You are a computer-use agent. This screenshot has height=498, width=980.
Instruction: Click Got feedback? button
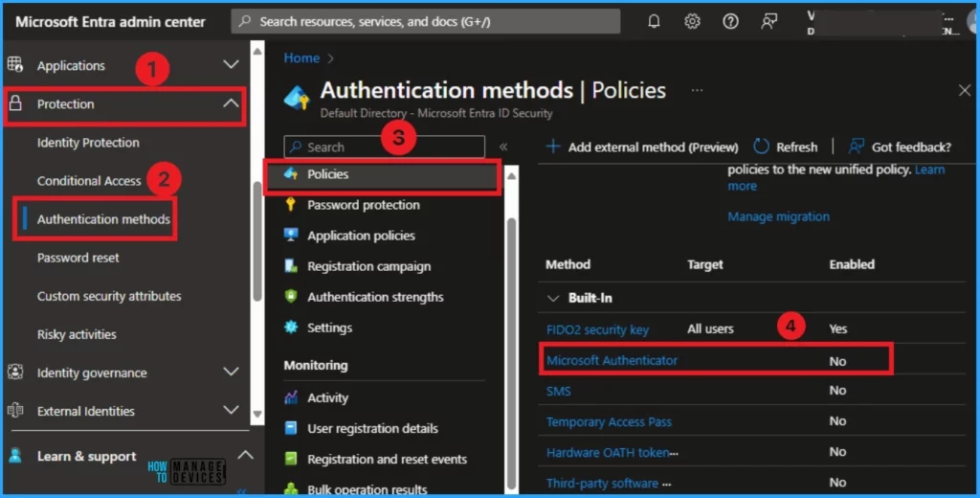pos(900,147)
